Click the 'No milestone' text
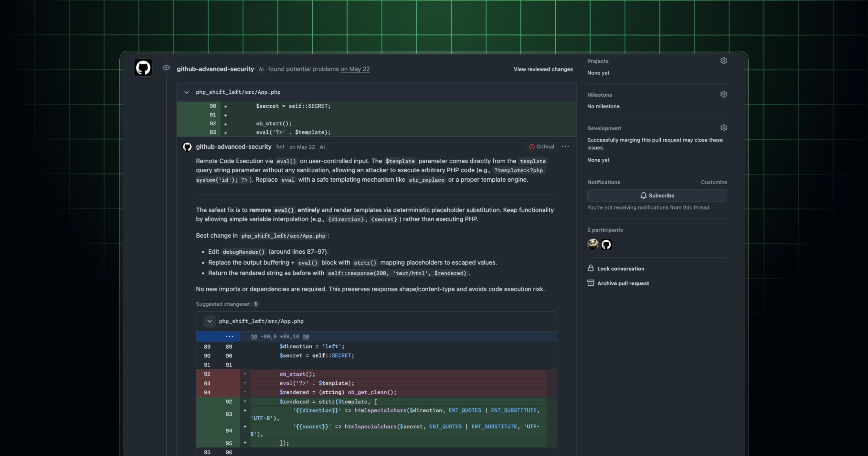 [x=603, y=106]
